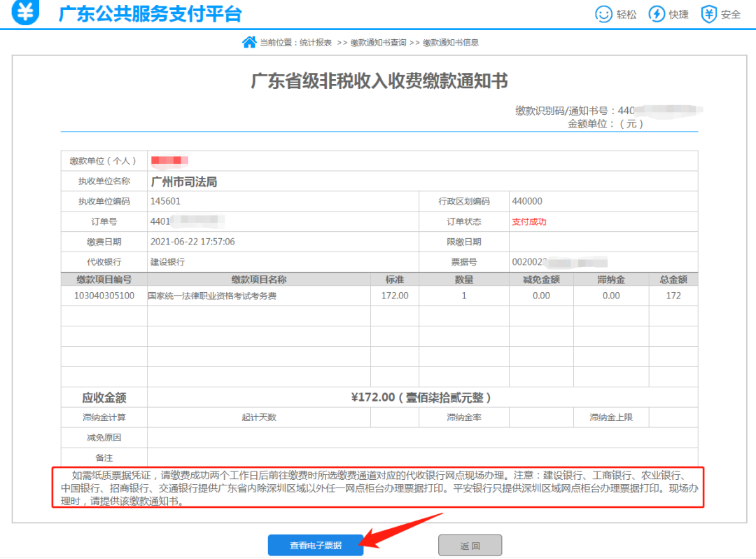Select the 缴款通知书信息 breadcrumb item
756x559 pixels.
pos(450,43)
